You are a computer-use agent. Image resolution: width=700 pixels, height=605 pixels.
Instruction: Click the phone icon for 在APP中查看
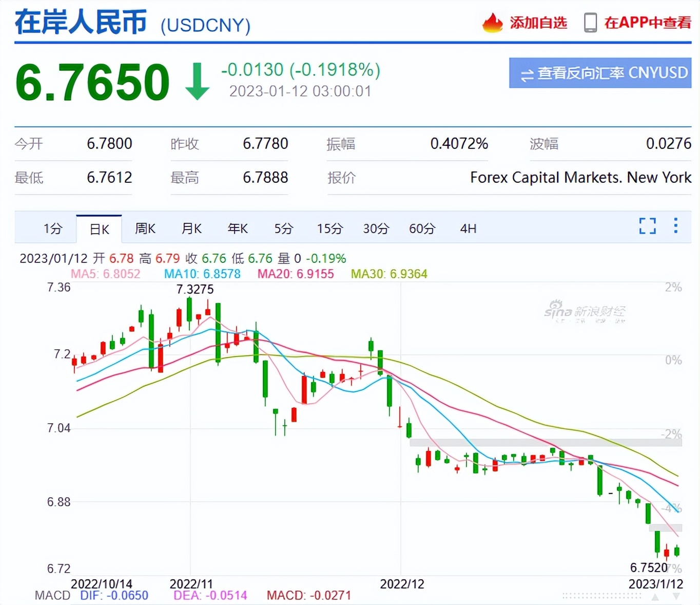[x=590, y=23]
